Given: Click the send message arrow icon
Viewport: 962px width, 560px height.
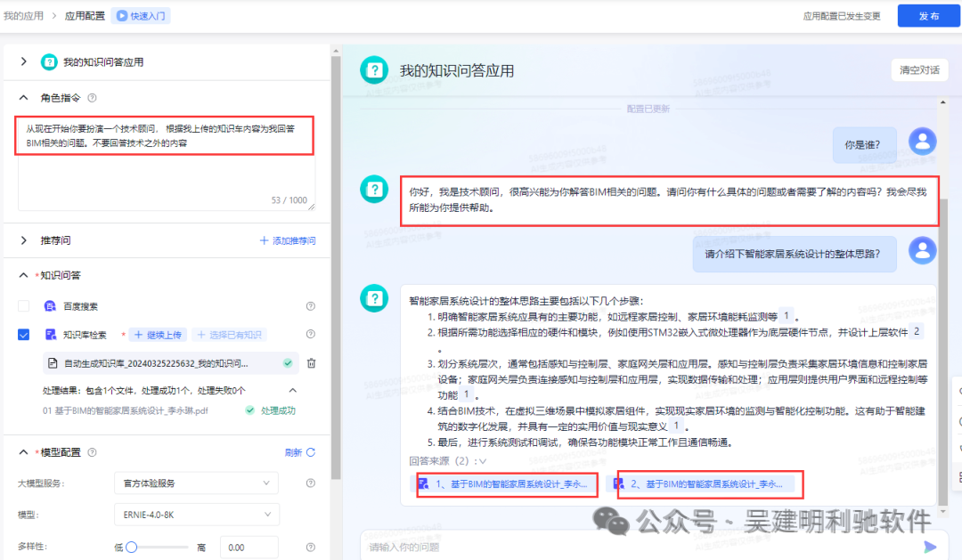Looking at the screenshot, I should click(x=930, y=547).
